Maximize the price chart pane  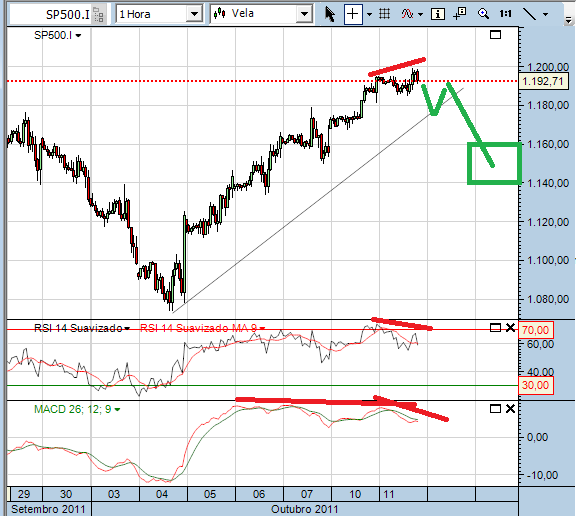click(496, 35)
